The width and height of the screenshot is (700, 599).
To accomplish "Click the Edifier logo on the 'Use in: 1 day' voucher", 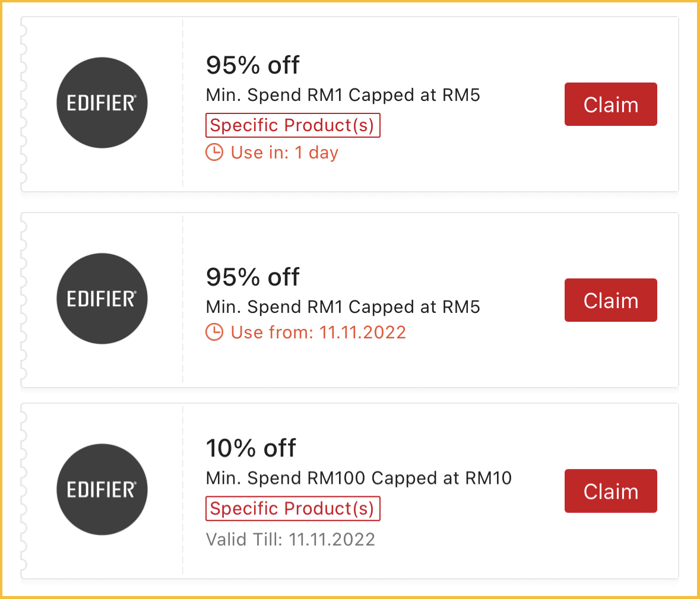I will coord(102,103).
